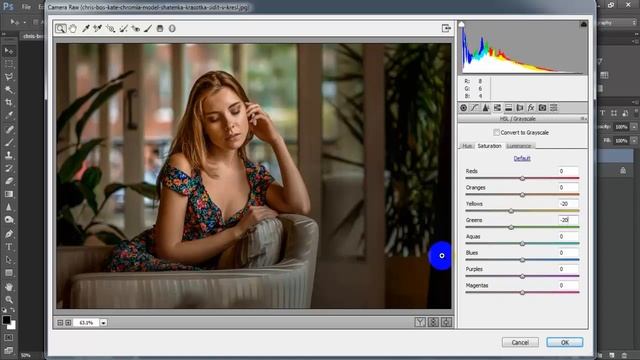Screen dimensions: 640x360
Task: Select Photoshop Crop tool in left toolbar
Action: 9,102
